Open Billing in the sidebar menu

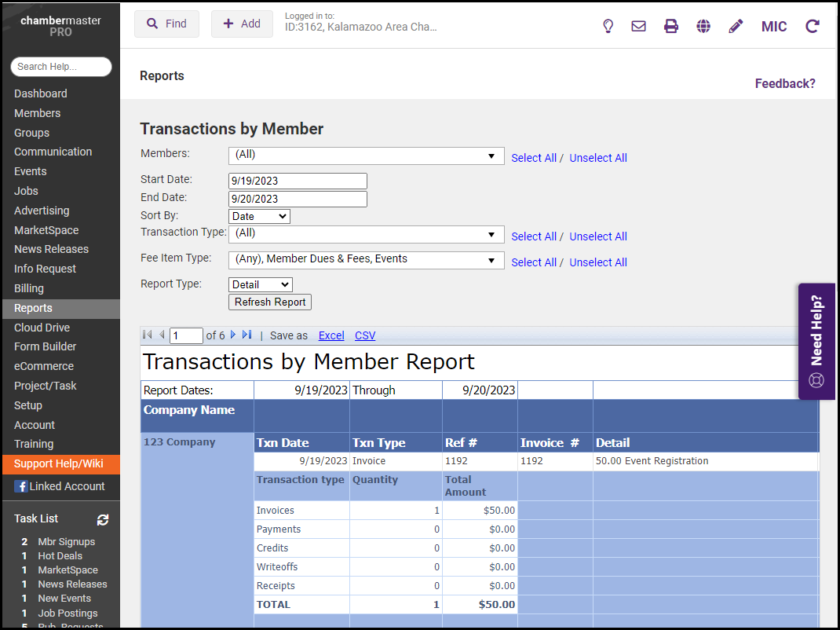pyautogui.click(x=29, y=288)
